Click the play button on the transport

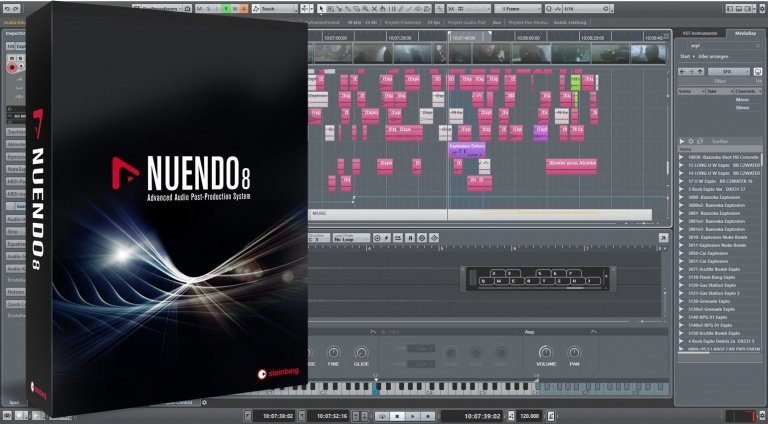(413, 416)
